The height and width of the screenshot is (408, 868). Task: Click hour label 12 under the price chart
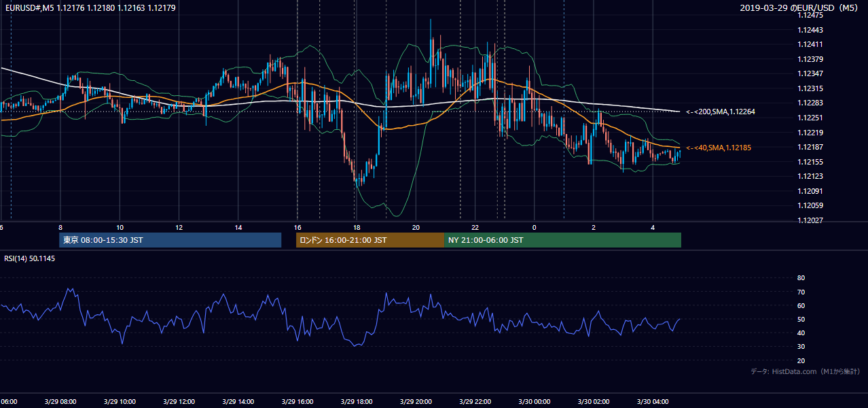(x=179, y=227)
